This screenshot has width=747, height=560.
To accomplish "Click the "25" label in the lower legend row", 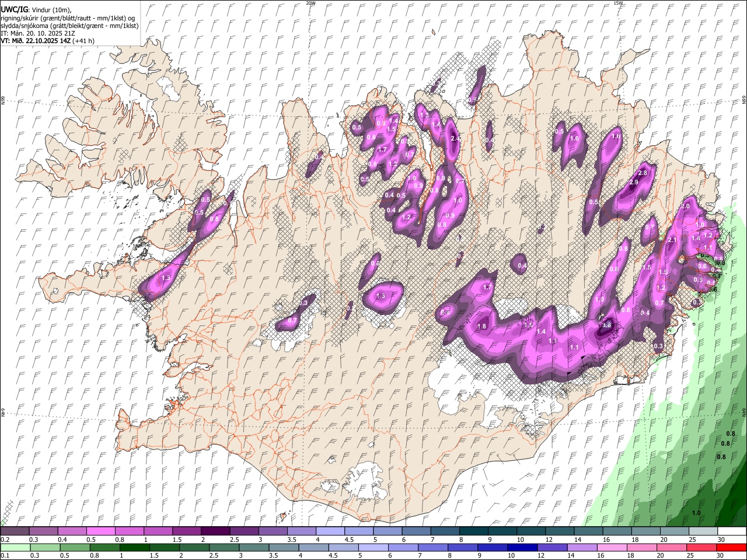I will 690,555.
